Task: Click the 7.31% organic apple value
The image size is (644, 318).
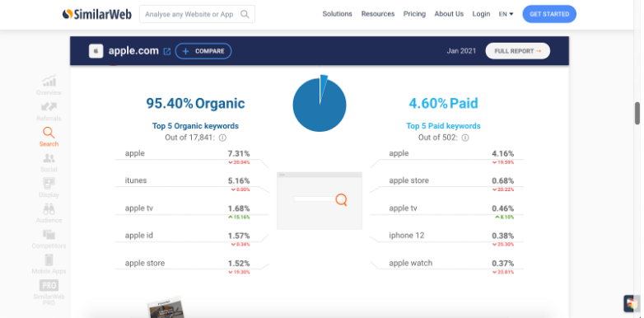Action: click(239, 154)
